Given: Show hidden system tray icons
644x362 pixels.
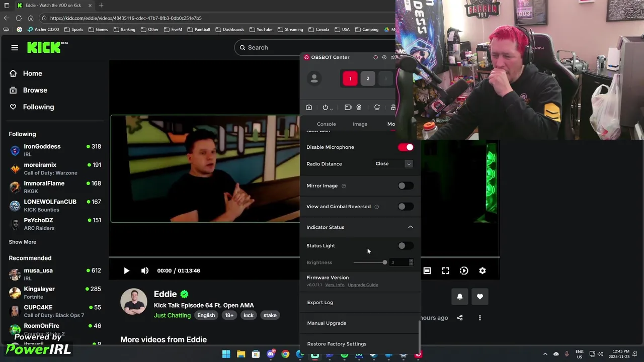Looking at the screenshot, I should (x=545, y=354).
